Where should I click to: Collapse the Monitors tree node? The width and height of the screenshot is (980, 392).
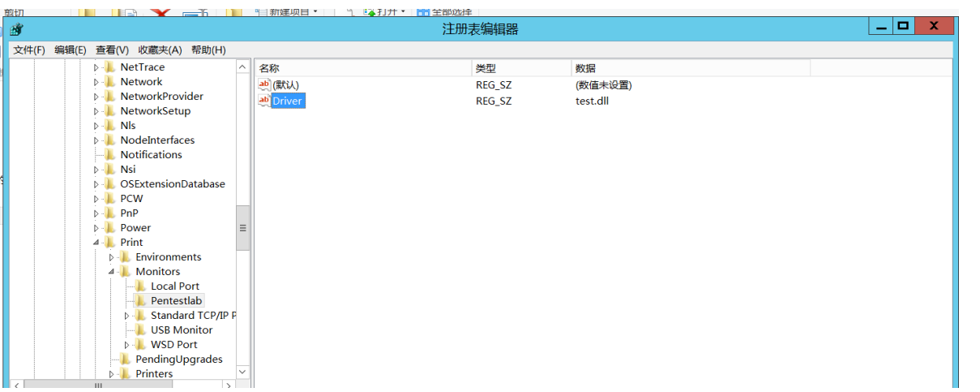coord(111,271)
